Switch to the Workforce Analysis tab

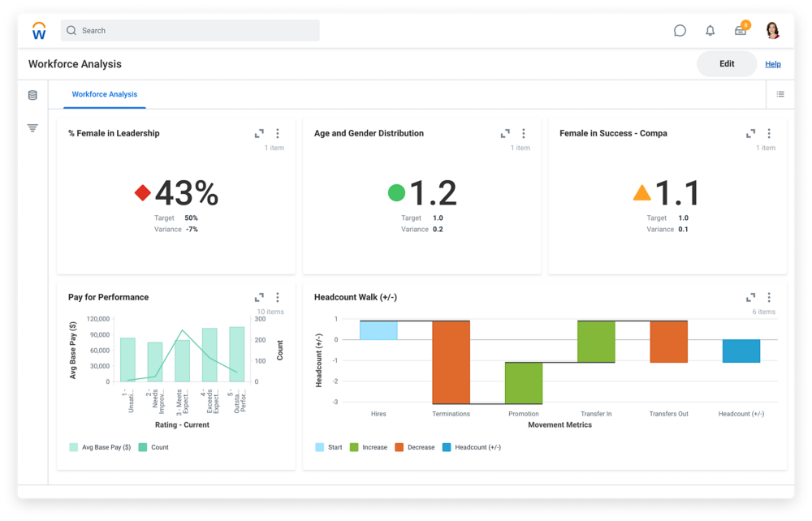coord(104,94)
